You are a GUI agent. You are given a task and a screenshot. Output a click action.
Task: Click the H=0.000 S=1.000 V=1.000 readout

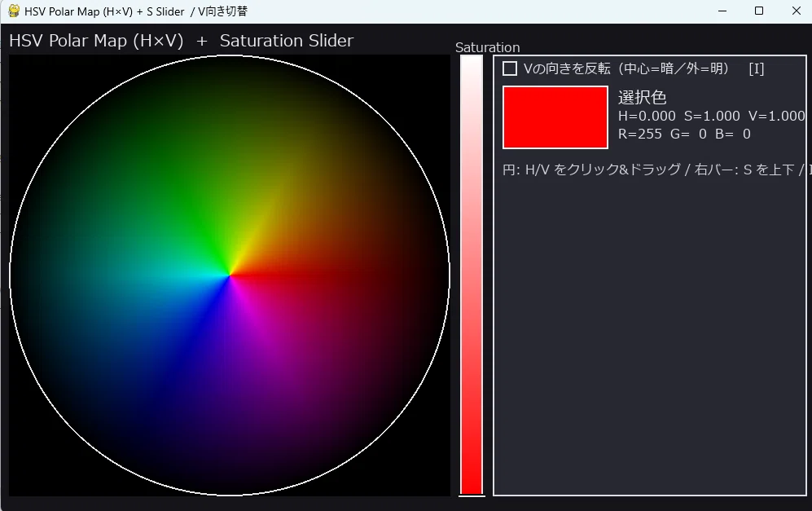point(712,116)
